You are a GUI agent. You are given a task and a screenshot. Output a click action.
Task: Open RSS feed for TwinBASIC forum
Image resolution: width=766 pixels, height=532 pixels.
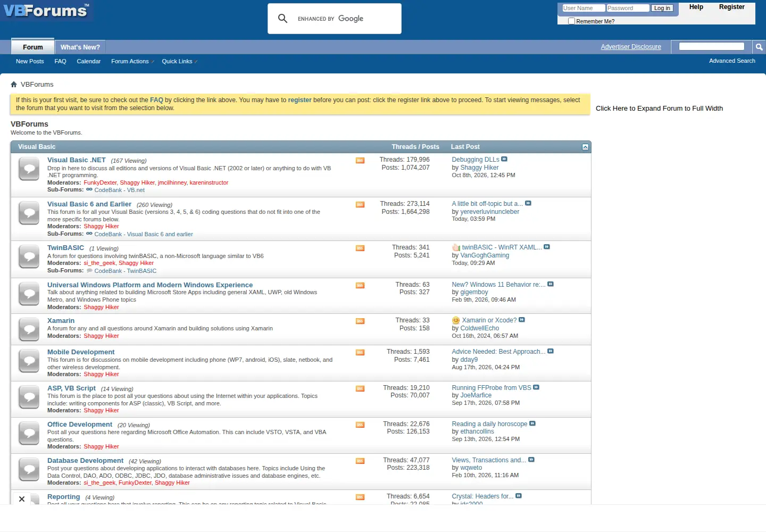click(360, 248)
